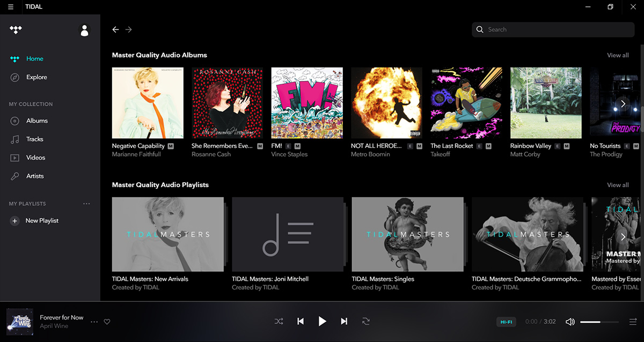This screenshot has width=644, height=342.
Task: Go back with the left arrow
Action: click(x=115, y=29)
